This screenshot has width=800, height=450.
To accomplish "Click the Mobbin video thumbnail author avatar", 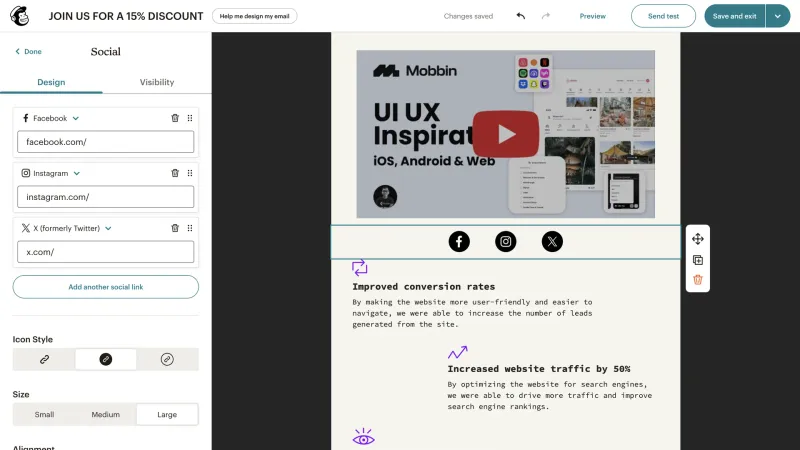I will pos(385,196).
